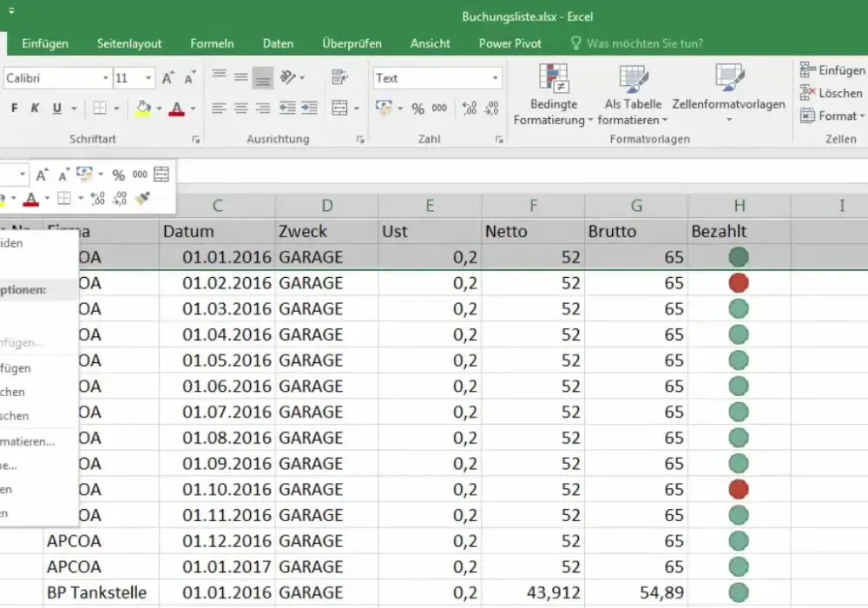Decrease indent in Ausrichtung group
This screenshot has width=868, height=608.
[x=286, y=108]
